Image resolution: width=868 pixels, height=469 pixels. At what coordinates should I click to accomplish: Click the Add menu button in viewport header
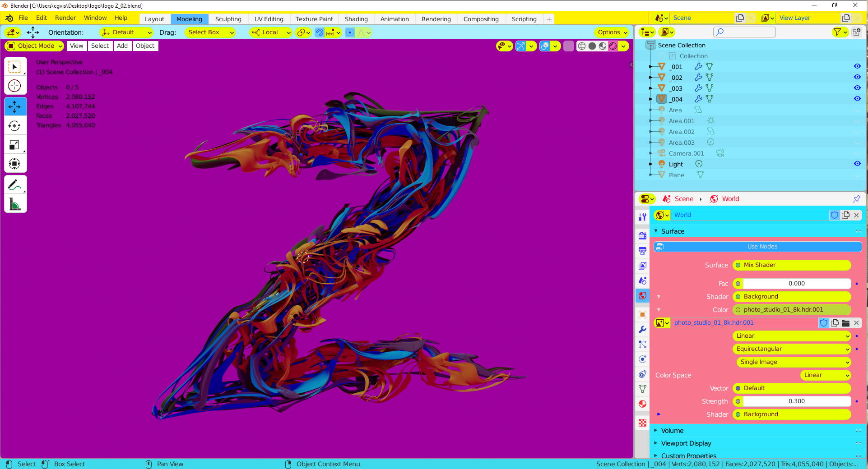(122, 46)
